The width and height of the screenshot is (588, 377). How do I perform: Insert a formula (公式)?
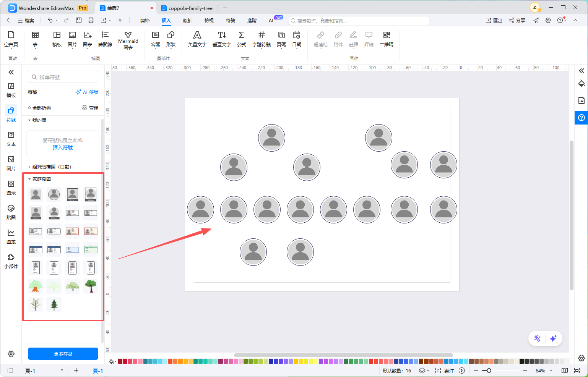[242, 39]
